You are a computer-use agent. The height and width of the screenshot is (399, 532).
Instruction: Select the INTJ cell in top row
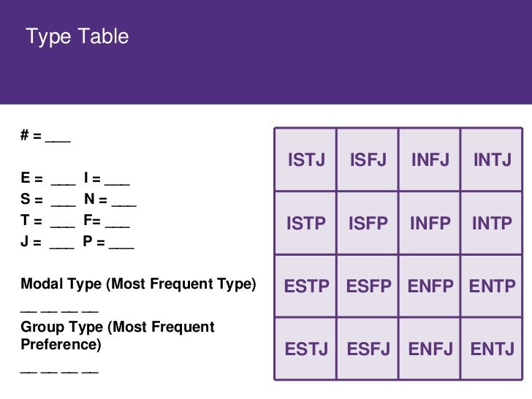(x=492, y=159)
